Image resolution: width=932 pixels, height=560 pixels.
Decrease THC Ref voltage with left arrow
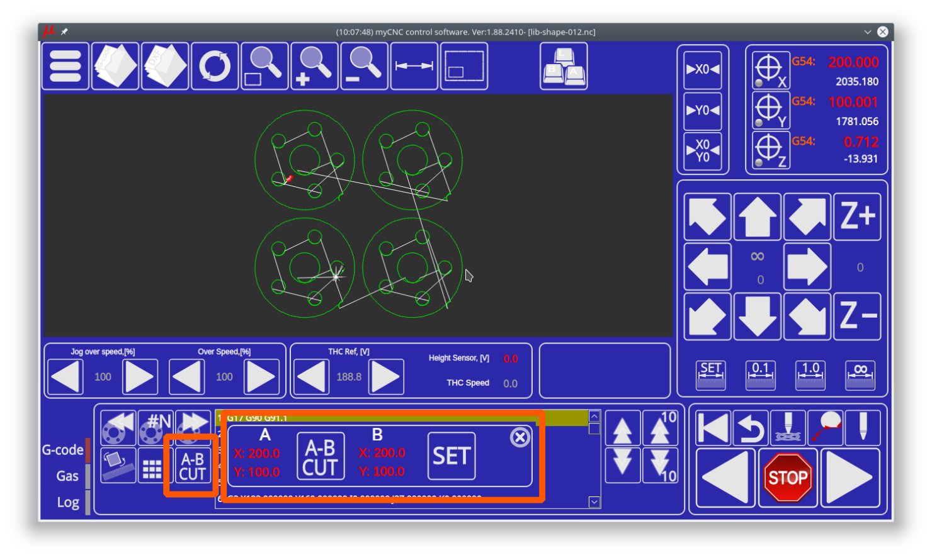pos(312,377)
